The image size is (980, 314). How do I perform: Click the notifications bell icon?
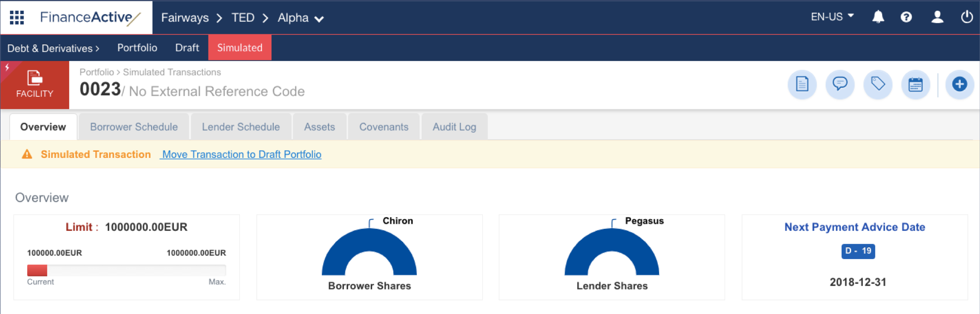(877, 17)
